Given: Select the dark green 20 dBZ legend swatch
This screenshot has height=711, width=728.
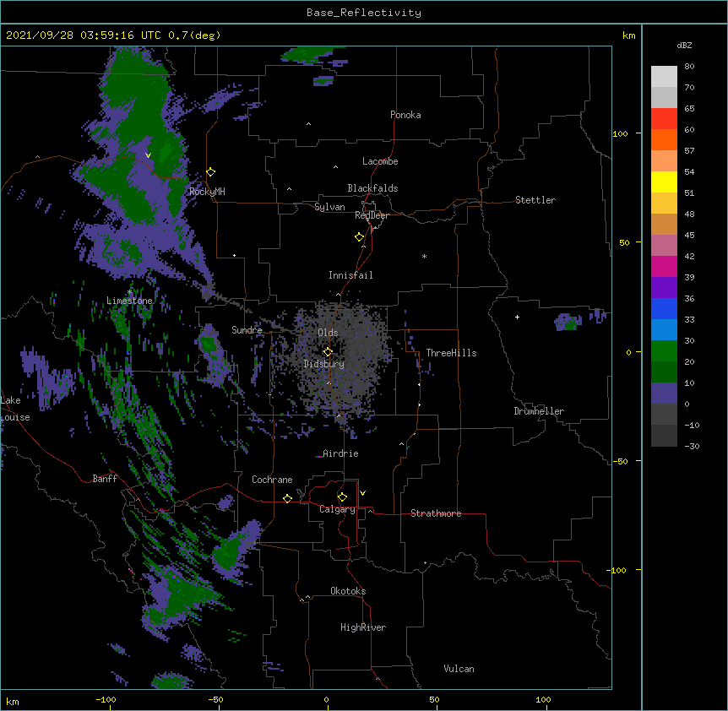Looking at the screenshot, I should coord(664,372).
